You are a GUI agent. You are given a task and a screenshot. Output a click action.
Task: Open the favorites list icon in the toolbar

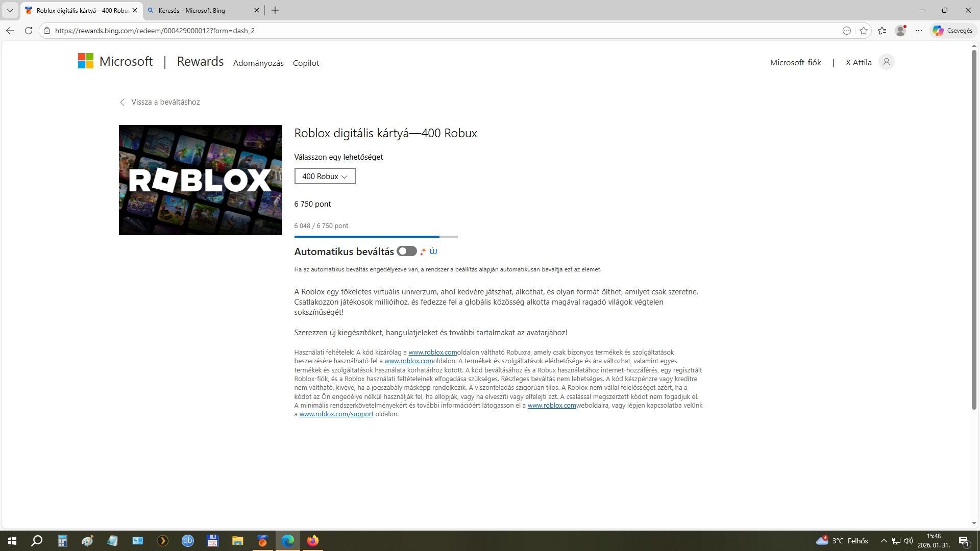click(882, 31)
